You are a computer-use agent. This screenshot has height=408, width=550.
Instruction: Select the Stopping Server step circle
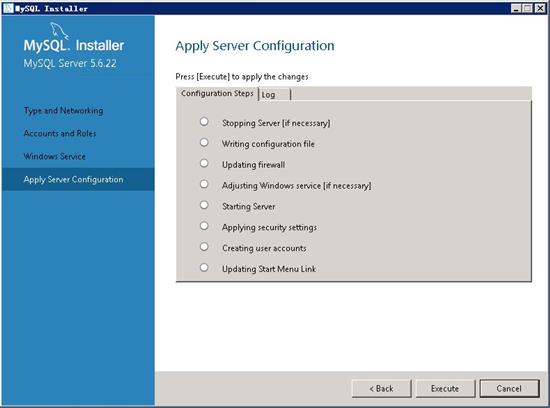click(204, 122)
